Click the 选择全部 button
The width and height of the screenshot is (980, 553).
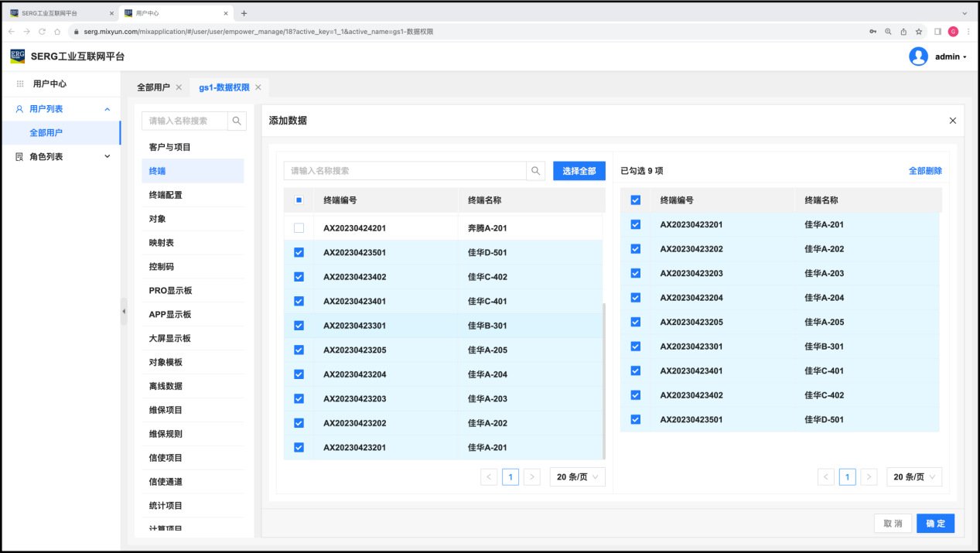pos(579,171)
